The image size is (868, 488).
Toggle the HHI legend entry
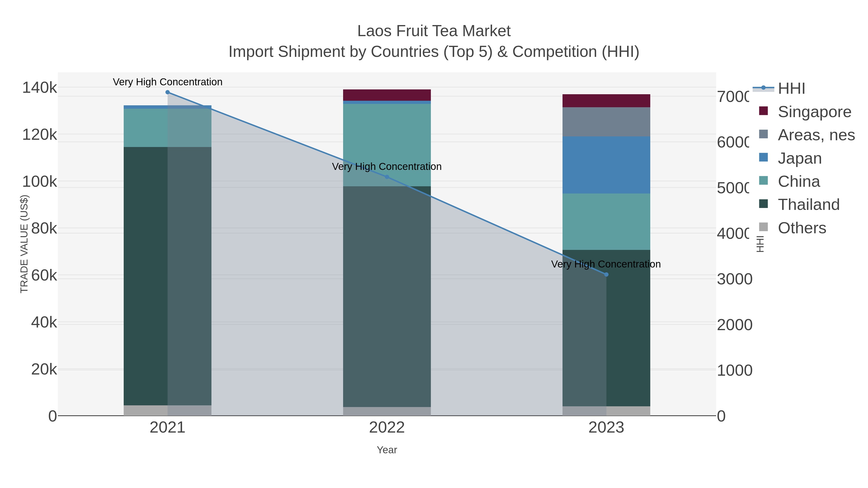[x=779, y=88]
